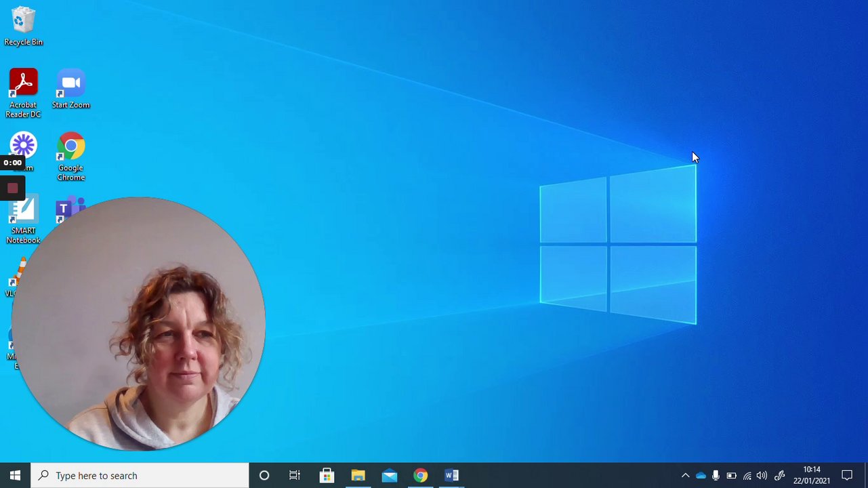Select the Start Zoom desktop shortcut
This screenshot has height=488, width=868.
[70, 89]
